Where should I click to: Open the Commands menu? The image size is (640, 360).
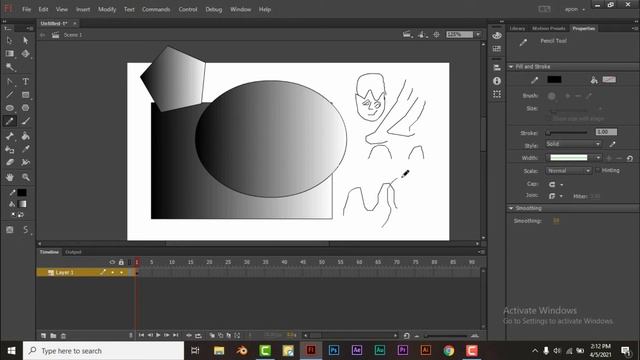(156, 9)
